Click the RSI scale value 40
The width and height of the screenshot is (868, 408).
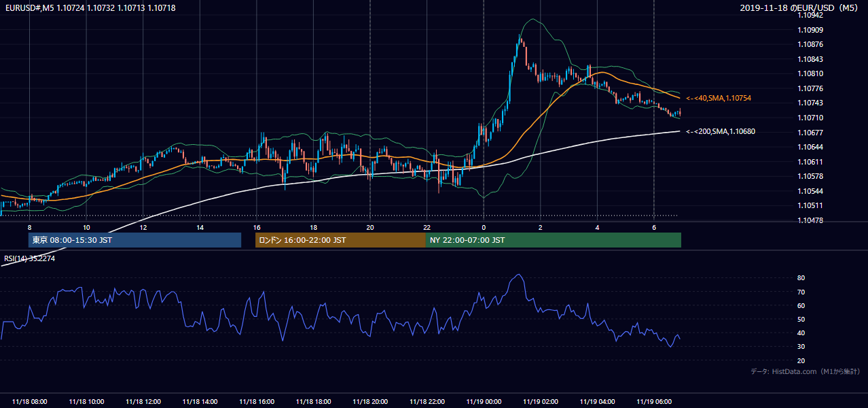pos(801,333)
